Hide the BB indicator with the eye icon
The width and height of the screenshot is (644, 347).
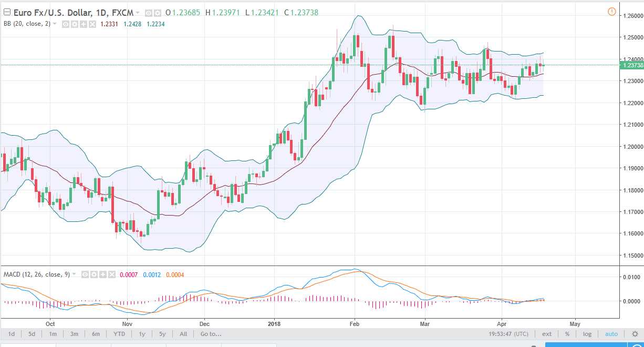pyautogui.click(x=65, y=24)
